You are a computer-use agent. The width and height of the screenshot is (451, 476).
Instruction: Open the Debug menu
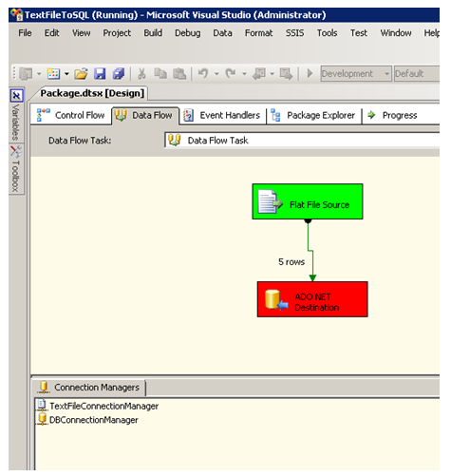188,33
